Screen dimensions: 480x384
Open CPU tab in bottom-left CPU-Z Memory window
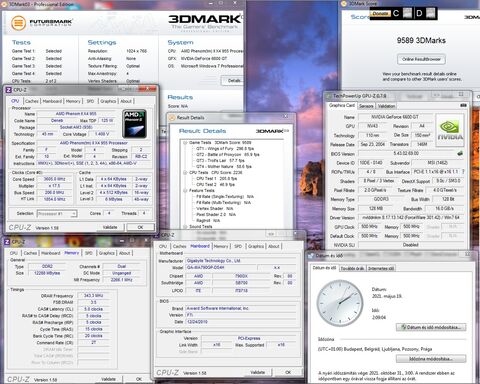coord(14,253)
